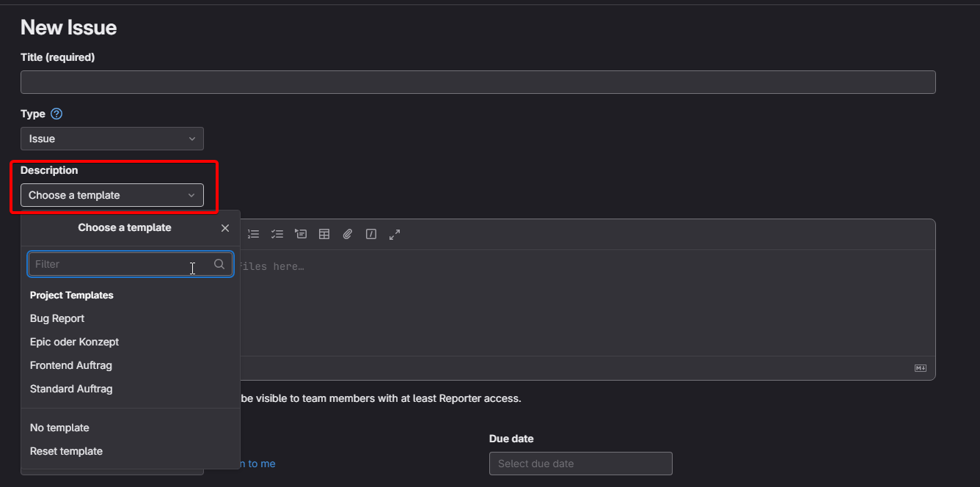Add a checklist via toolbar icon
The height and width of the screenshot is (487, 980).
[x=277, y=234]
